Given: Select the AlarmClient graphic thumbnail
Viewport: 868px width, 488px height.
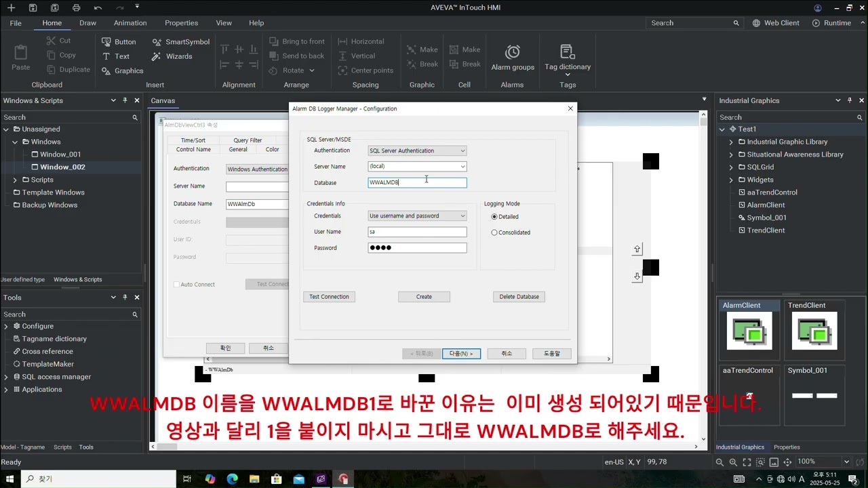Looking at the screenshot, I should tap(749, 330).
